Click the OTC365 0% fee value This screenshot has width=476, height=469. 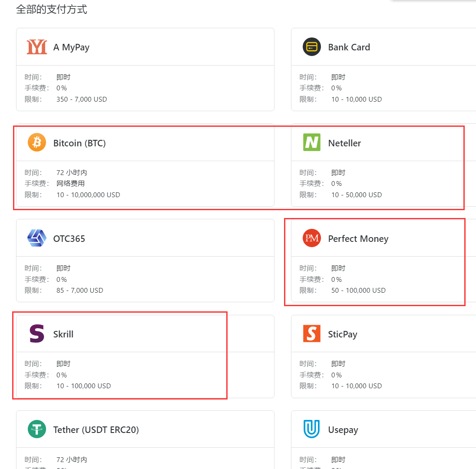(62, 280)
